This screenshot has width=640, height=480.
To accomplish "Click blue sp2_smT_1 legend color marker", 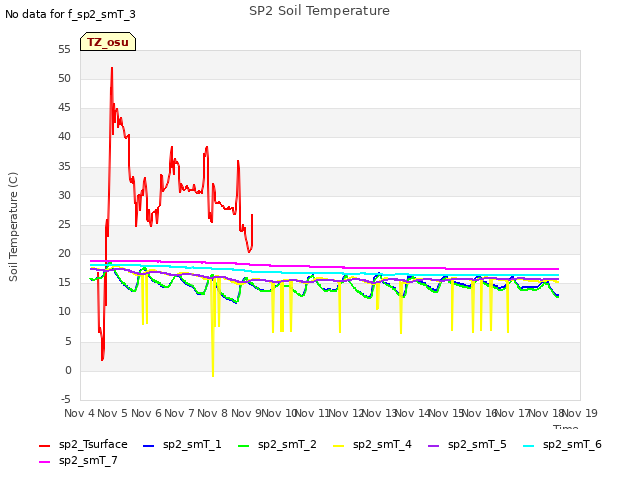I will pos(149,446).
